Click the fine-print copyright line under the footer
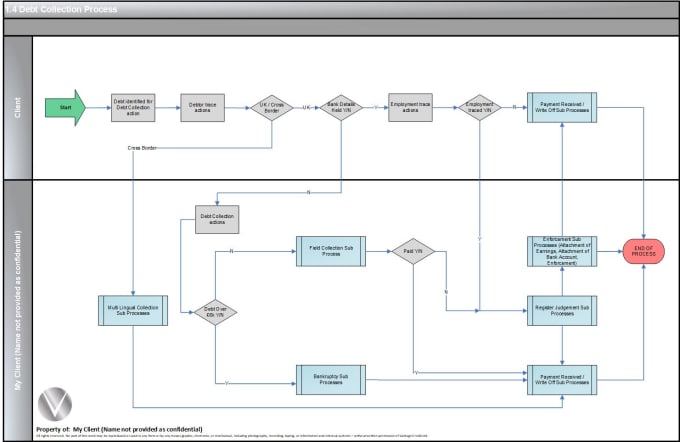Image resolution: width=680 pixels, height=442 pixels. coord(232,436)
